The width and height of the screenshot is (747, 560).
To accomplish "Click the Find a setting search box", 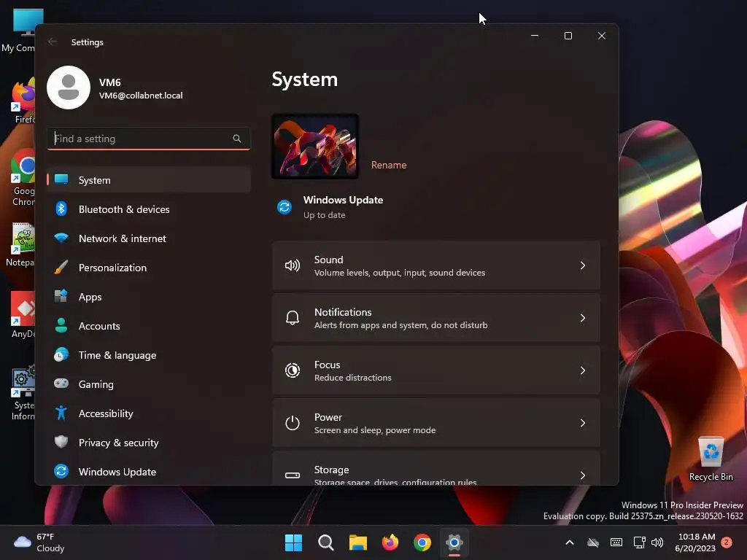I will (149, 139).
